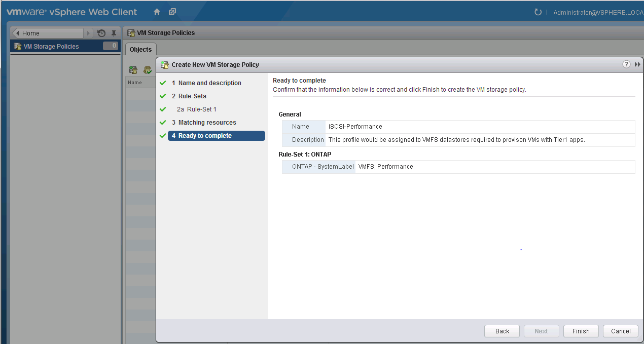Open the new window icon beside home
Image resolution: width=644 pixels, height=344 pixels.
point(172,12)
